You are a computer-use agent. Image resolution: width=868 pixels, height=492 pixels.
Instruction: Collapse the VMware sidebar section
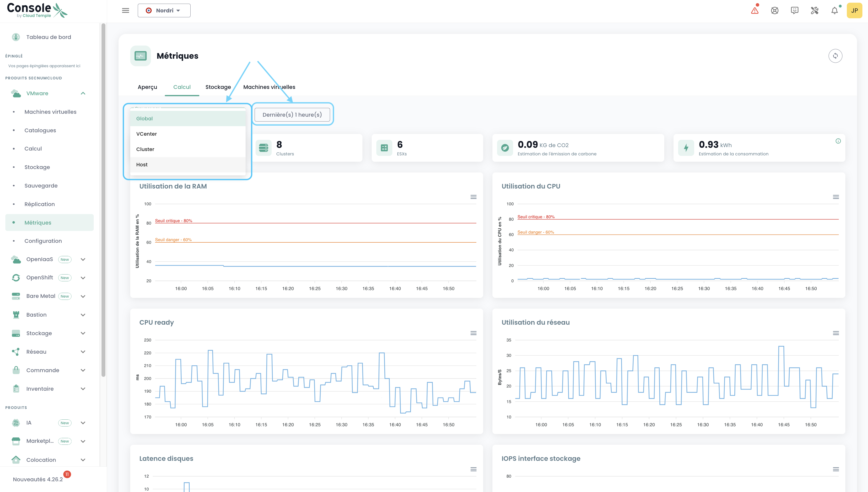83,93
